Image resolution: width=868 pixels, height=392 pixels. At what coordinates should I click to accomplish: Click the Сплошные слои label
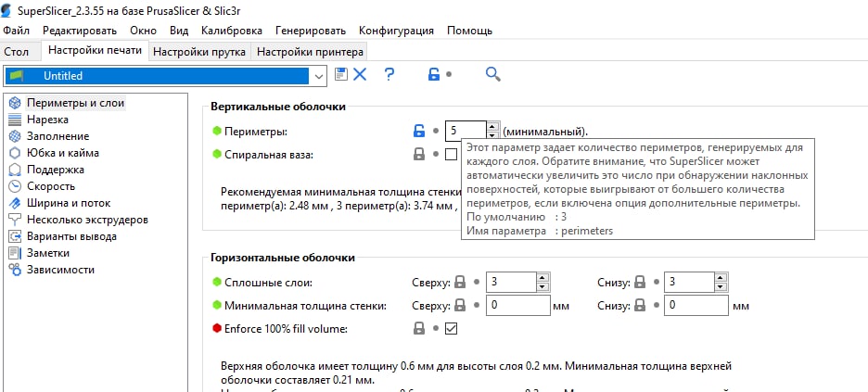(x=269, y=283)
